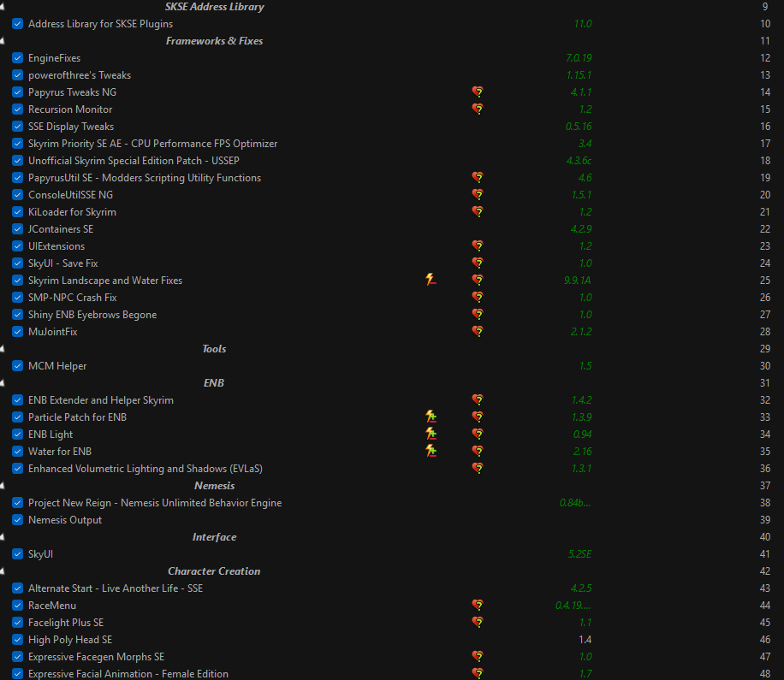The image size is (784, 680).
Task: Click the heart flag icon for Water for ENB
Action: coord(478,451)
